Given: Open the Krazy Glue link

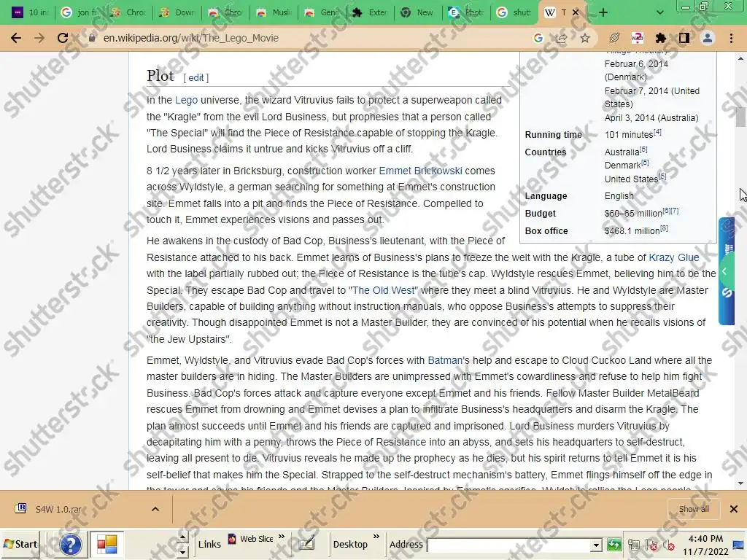Looking at the screenshot, I should pos(673,257).
